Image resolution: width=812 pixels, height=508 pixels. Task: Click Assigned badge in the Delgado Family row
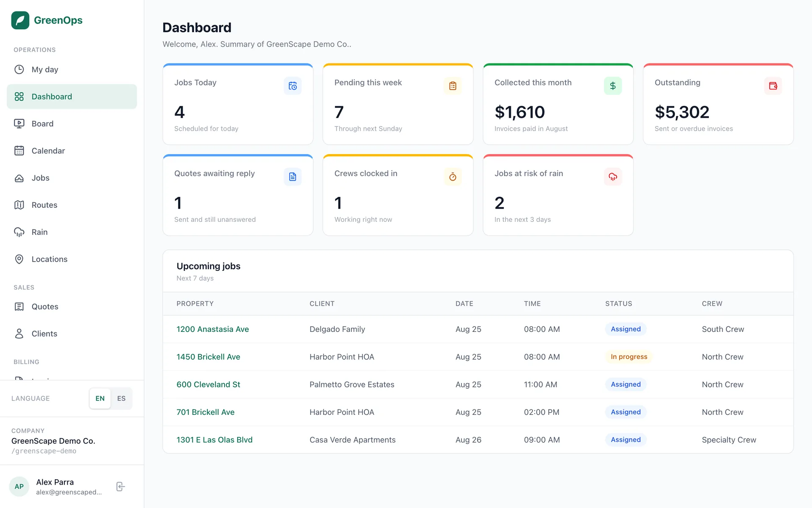click(625, 329)
